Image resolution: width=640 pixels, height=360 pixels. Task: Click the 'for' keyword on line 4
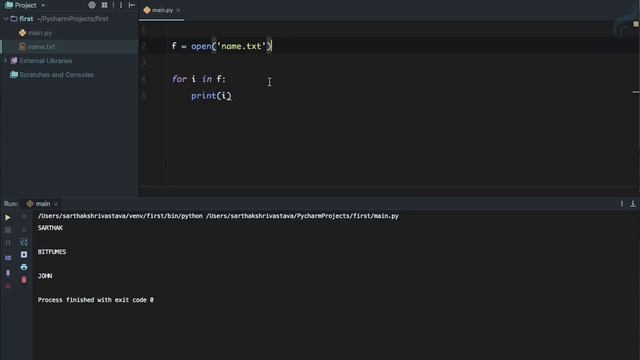(179, 79)
